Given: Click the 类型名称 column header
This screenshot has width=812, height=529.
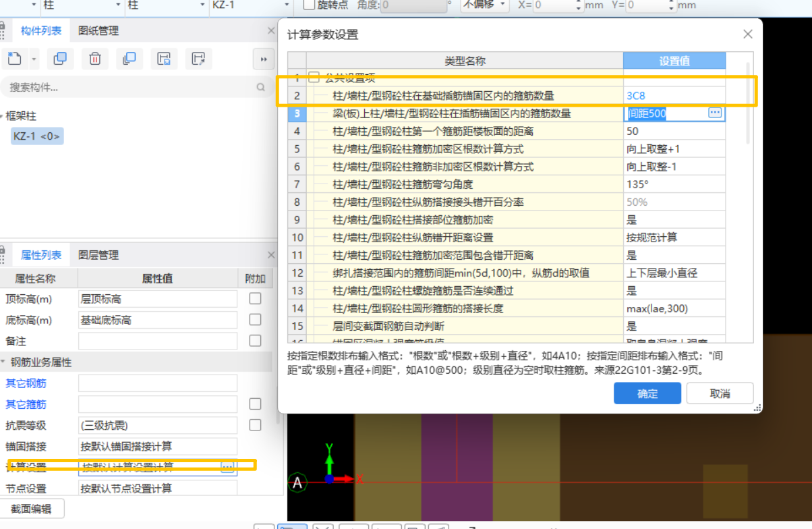Looking at the screenshot, I should (465, 61).
